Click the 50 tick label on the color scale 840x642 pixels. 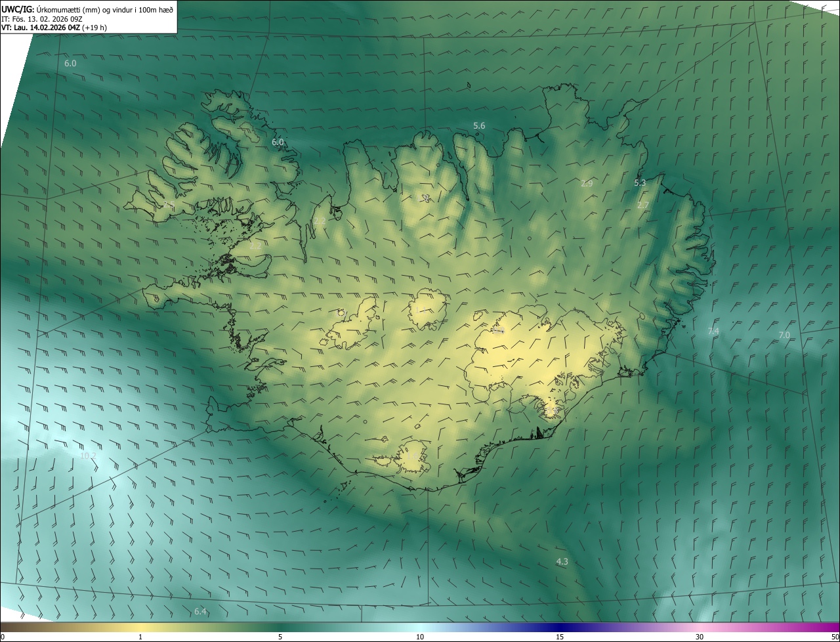pos(834,637)
